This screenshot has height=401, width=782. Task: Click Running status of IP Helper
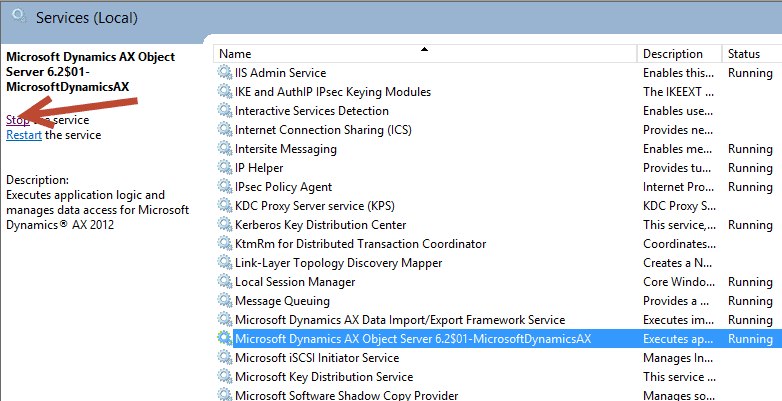tap(750, 168)
